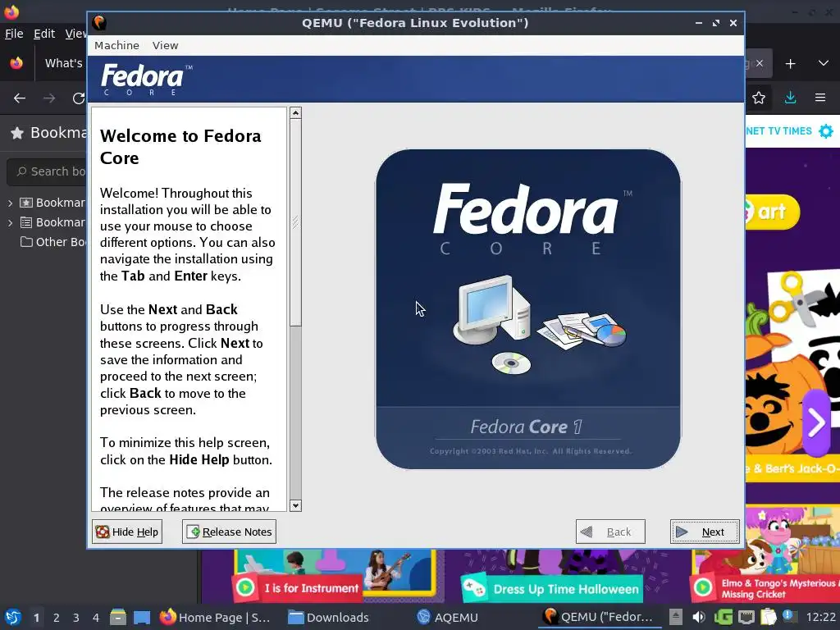The width and height of the screenshot is (840, 630).
Task: Click the help panel scroll-down arrow
Action: point(295,505)
